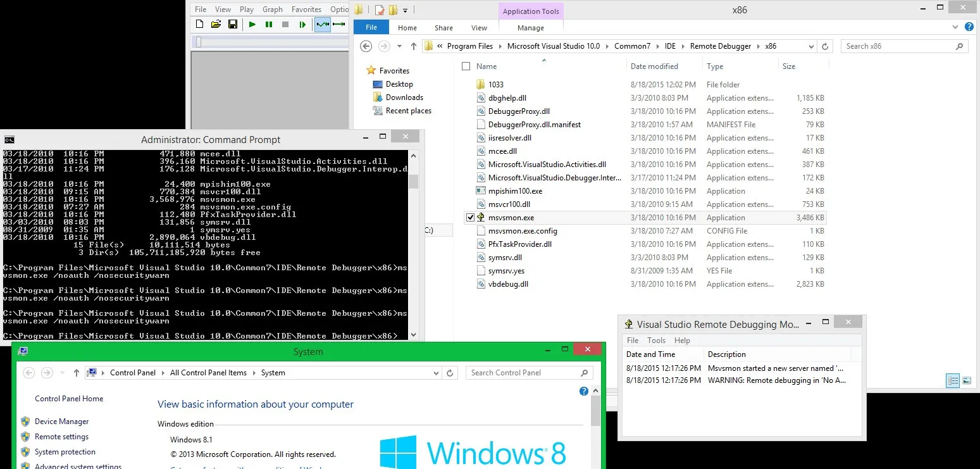Select the mpishim100.exe file icon

tap(481, 191)
